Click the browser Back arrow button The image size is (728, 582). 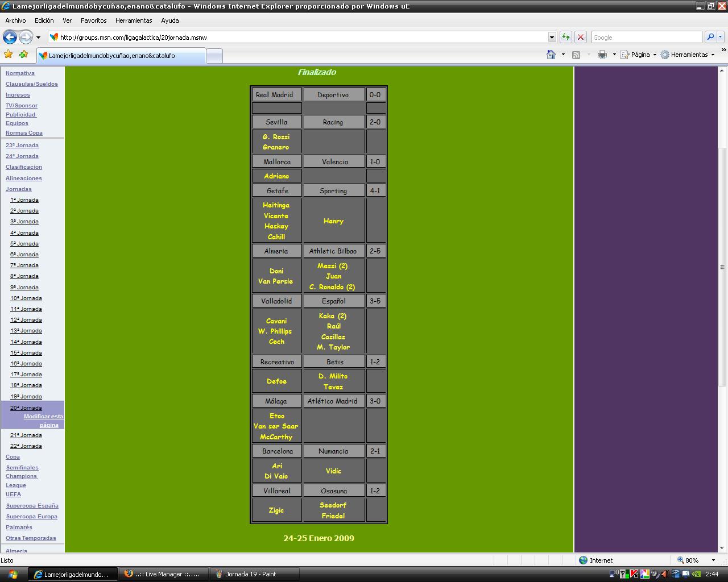[x=10, y=37]
